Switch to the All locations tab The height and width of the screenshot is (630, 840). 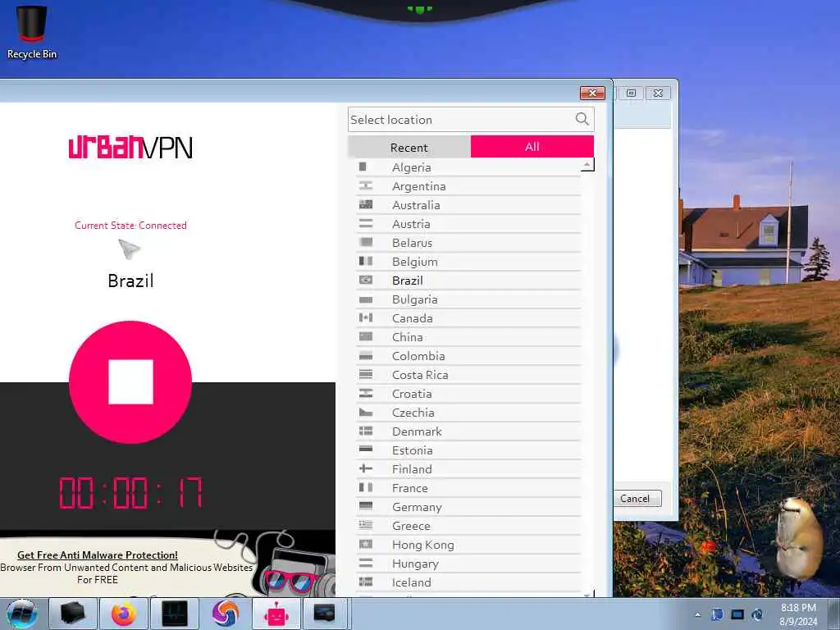coord(532,146)
